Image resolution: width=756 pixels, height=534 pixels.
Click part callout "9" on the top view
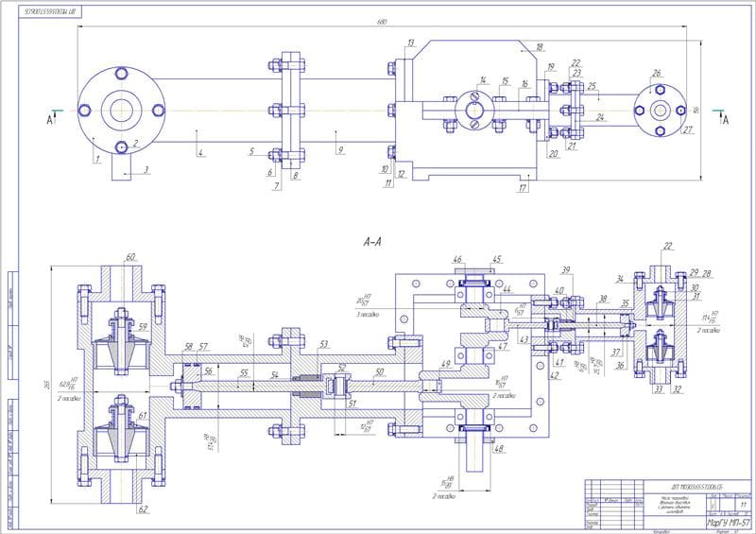[x=340, y=150]
